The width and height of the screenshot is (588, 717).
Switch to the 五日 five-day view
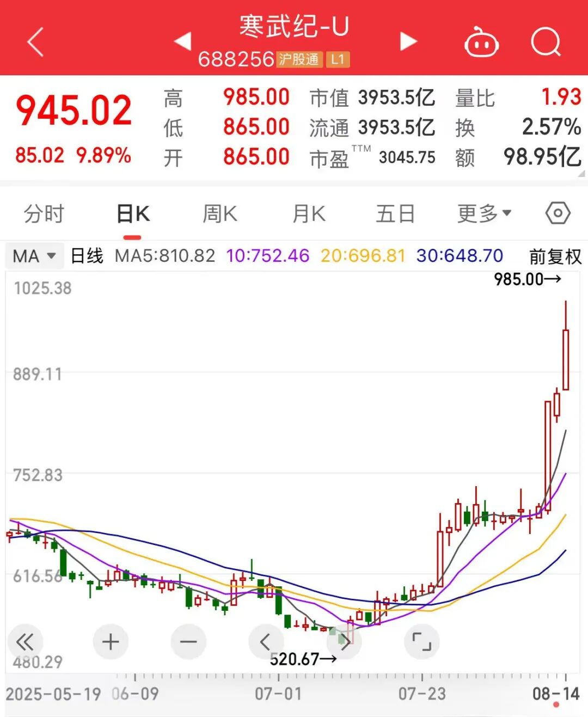coord(397,213)
